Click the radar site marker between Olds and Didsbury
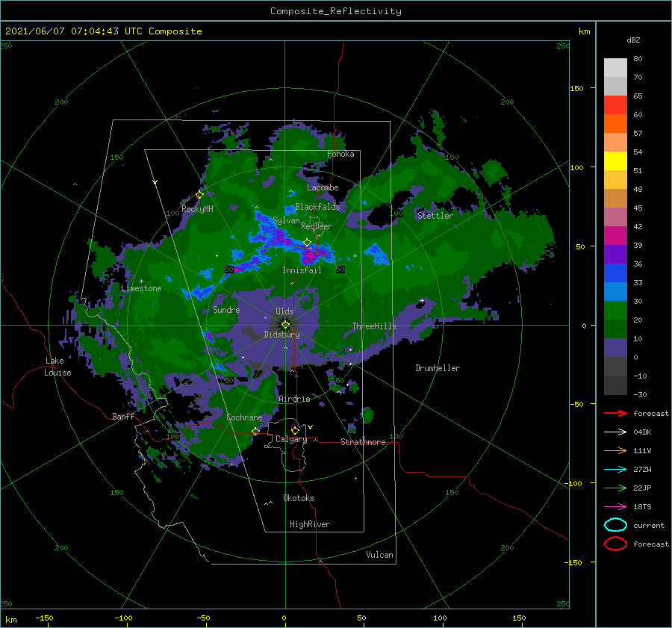672x628 pixels. coord(285,325)
